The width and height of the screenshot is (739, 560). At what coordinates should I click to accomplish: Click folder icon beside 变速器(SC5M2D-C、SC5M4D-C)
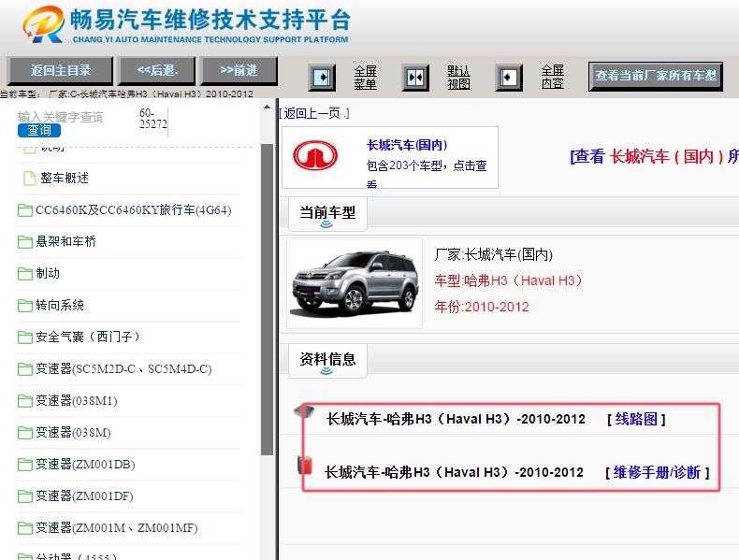[x=25, y=369]
